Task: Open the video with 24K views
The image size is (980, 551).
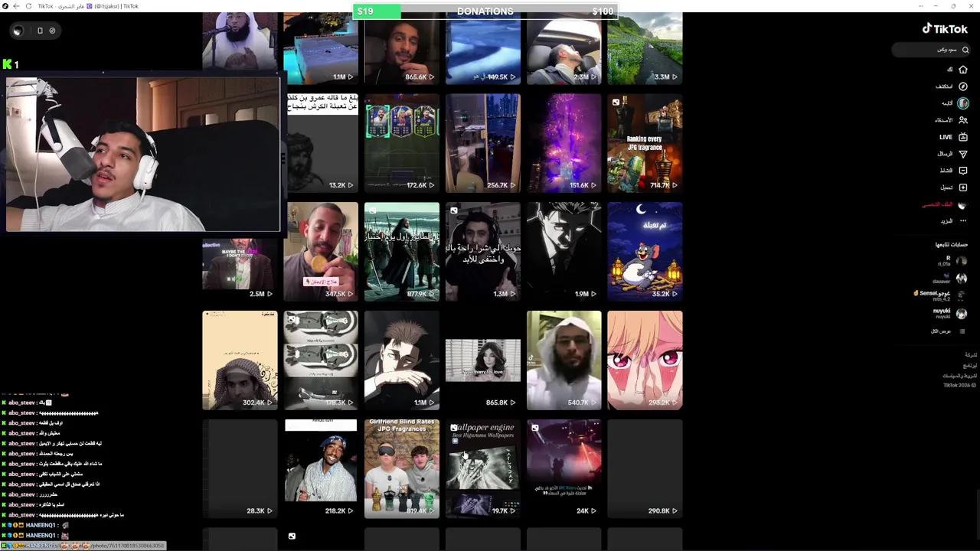Action: click(563, 468)
